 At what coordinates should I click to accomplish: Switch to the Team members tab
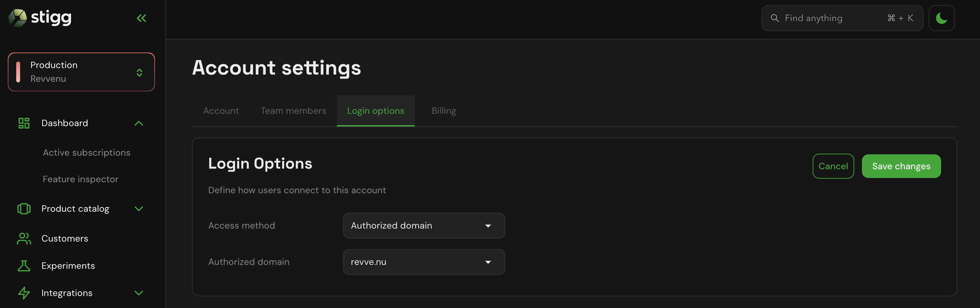[293, 111]
